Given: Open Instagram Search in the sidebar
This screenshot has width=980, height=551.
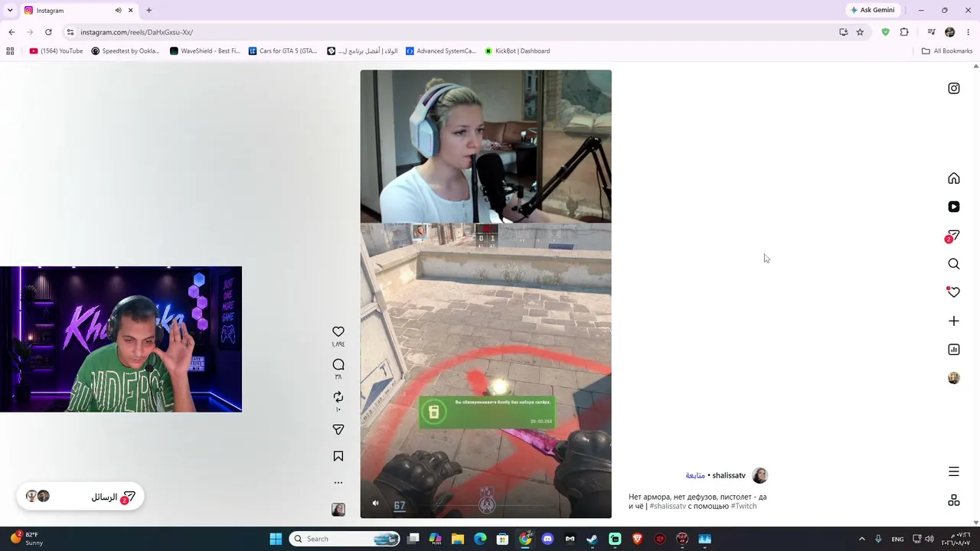Looking at the screenshot, I should coord(954,264).
